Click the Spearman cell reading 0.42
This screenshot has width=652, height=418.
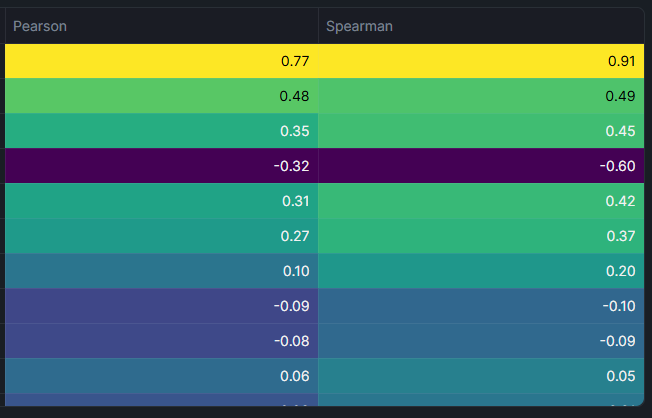(x=621, y=201)
